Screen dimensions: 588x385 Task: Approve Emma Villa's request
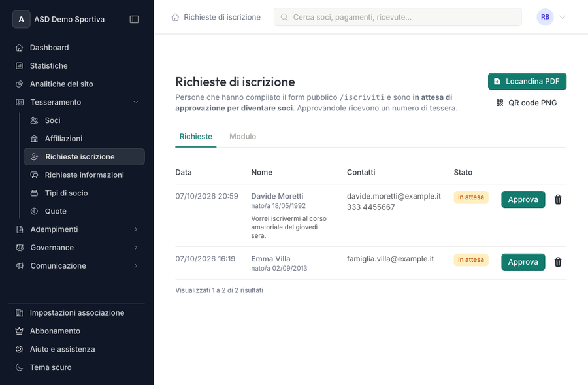(523, 262)
